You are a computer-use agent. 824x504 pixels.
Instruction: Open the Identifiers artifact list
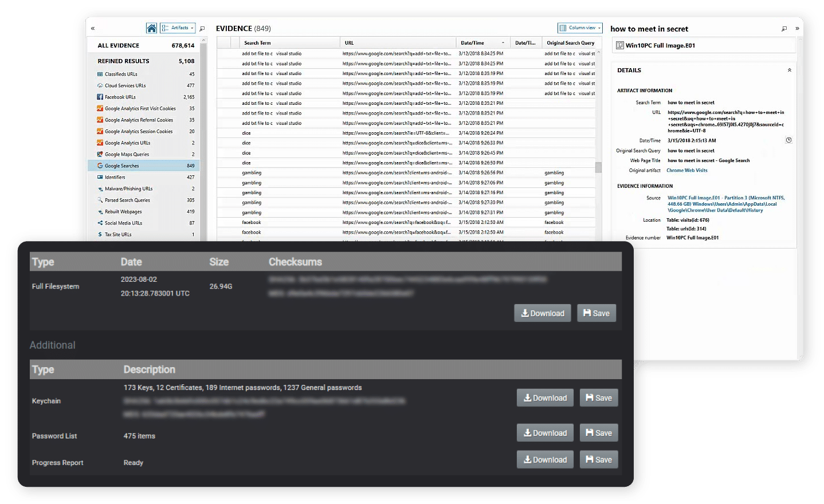(x=144, y=178)
